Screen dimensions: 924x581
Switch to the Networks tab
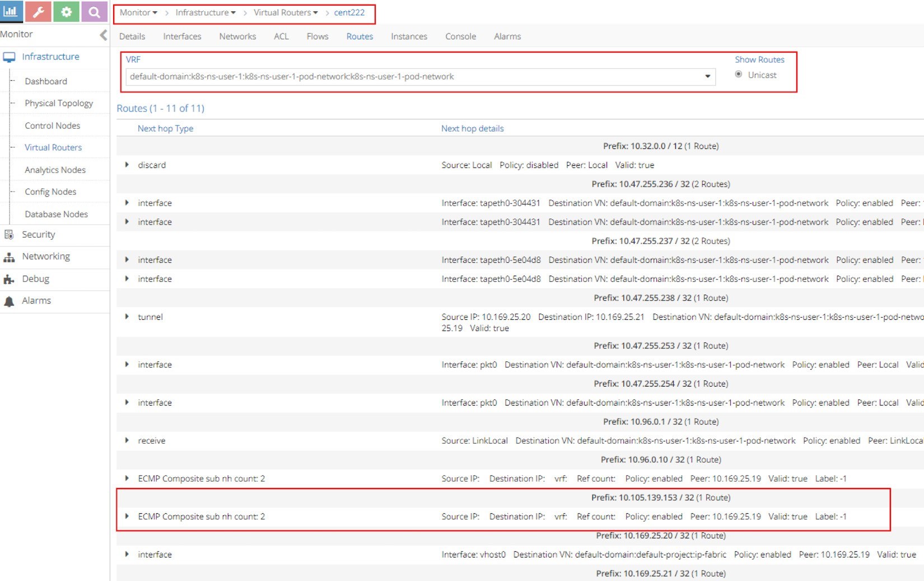(x=237, y=36)
